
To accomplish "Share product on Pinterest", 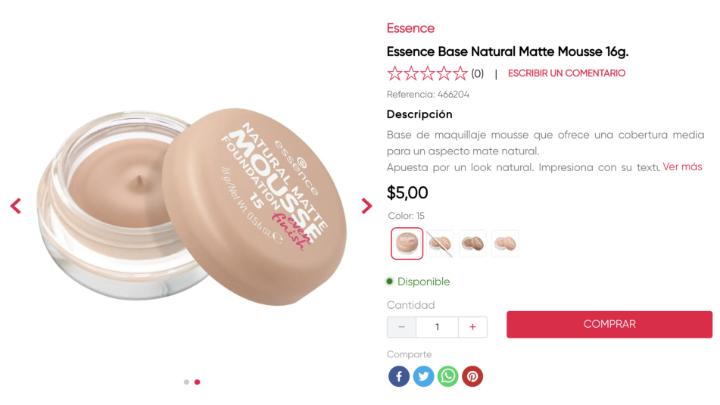I will [472, 377].
